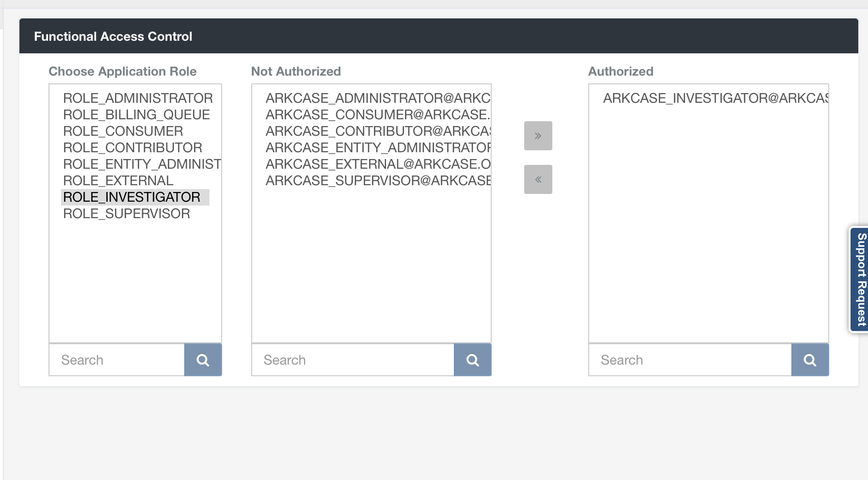
Task: Select ROLE_BILLING_QUEUE application role
Action: click(136, 114)
